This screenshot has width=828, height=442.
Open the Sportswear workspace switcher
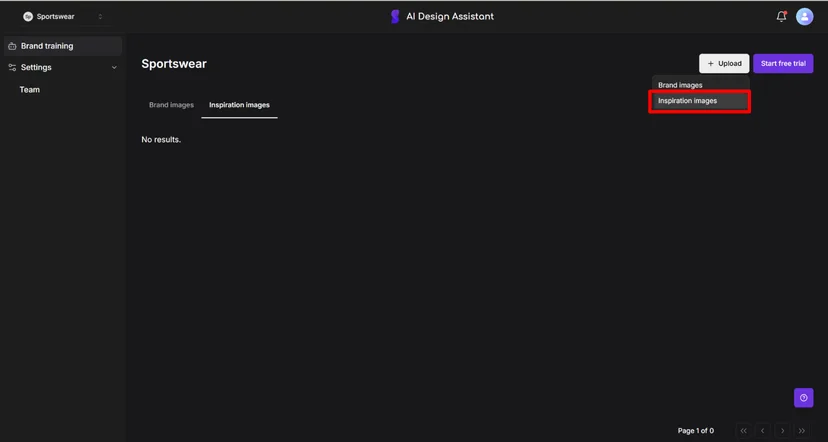coord(63,16)
